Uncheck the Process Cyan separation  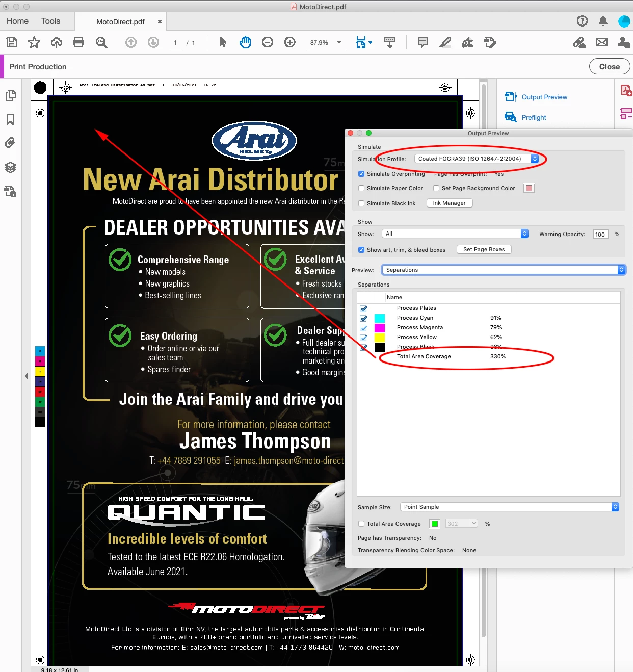pyautogui.click(x=364, y=318)
